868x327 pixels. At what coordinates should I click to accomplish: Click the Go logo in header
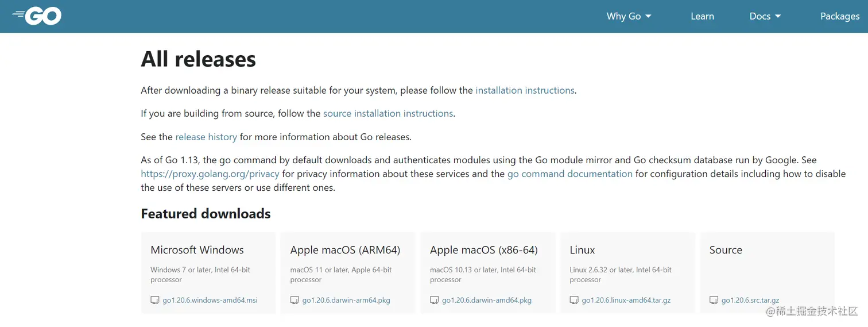coord(37,16)
